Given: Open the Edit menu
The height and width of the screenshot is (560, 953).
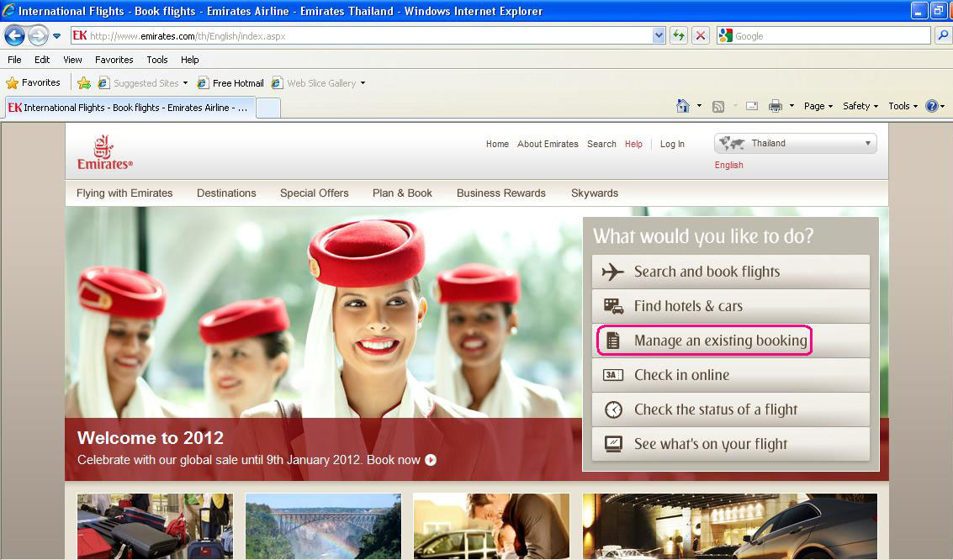Looking at the screenshot, I should [x=42, y=60].
